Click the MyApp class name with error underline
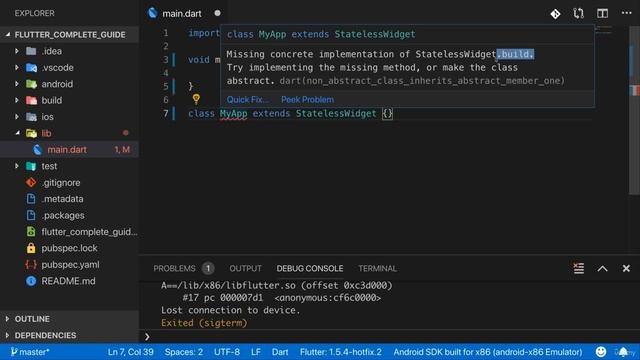The image size is (640, 360). (233, 113)
